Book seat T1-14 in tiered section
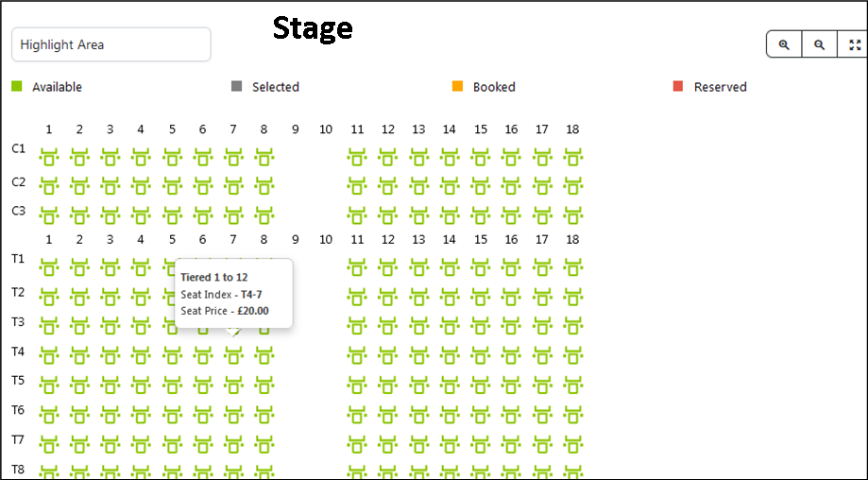 pos(449,267)
